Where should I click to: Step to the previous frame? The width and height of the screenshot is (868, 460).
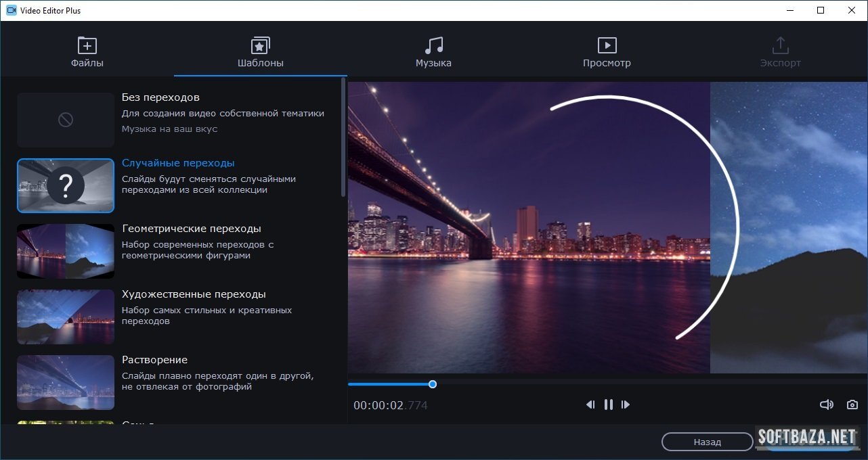(x=590, y=405)
